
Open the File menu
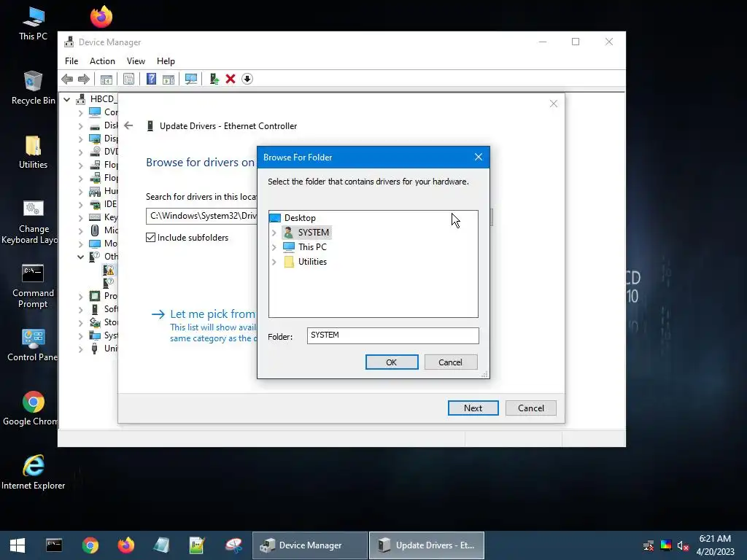point(71,61)
